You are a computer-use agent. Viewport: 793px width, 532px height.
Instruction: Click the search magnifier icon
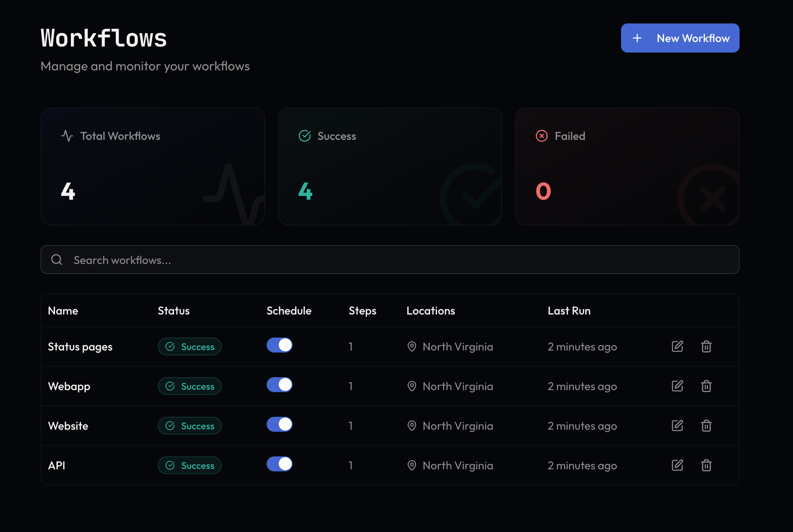coord(57,260)
